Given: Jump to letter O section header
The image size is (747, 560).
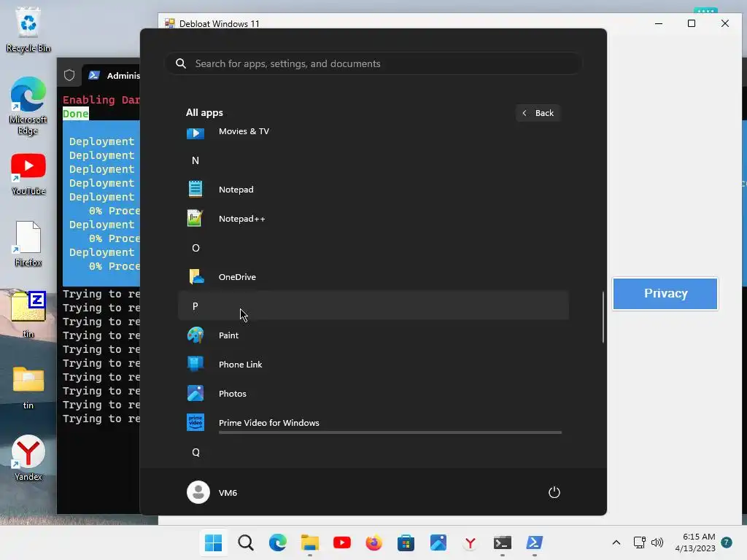Looking at the screenshot, I should click(196, 248).
